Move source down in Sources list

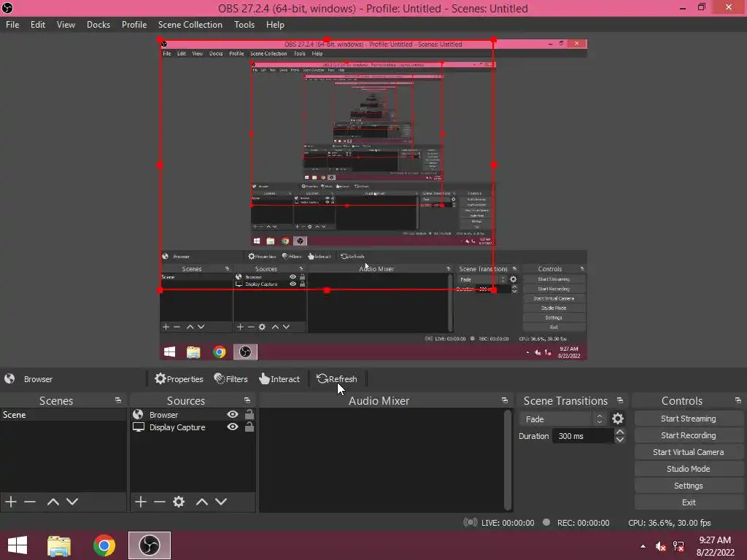click(221, 502)
